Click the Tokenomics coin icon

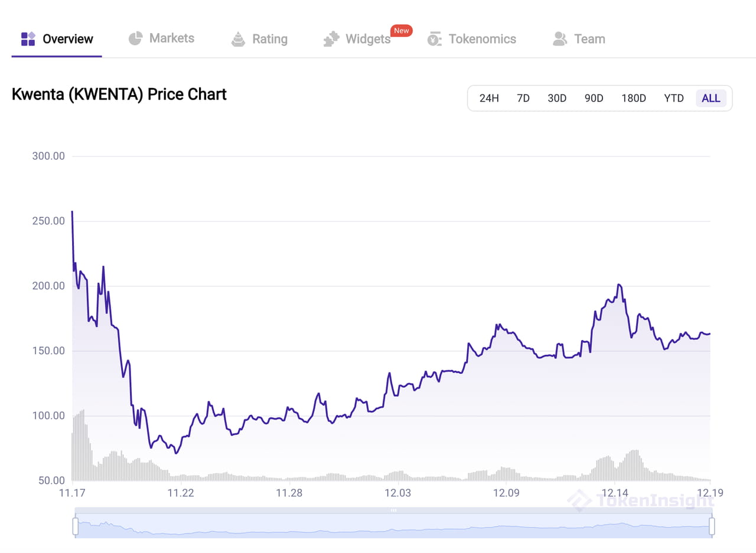(x=435, y=39)
